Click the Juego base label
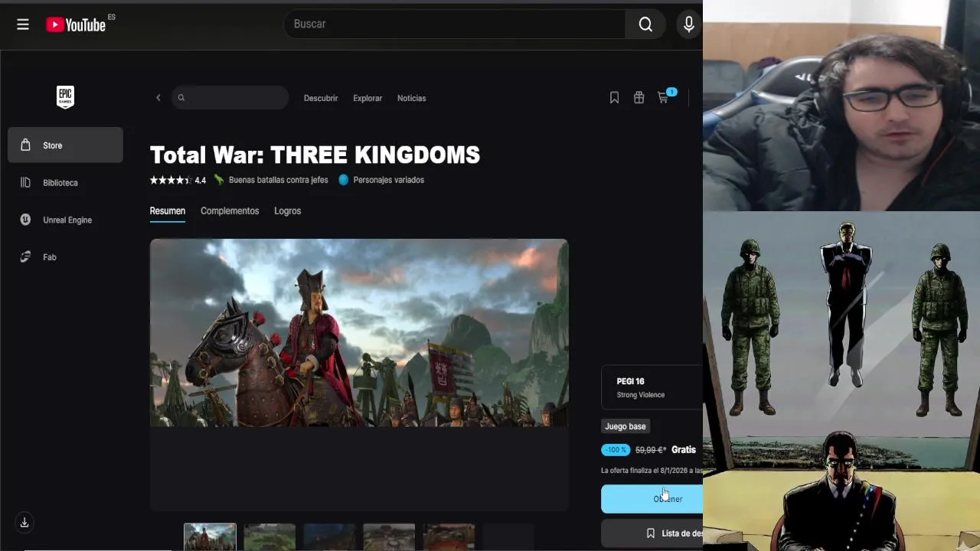 pos(626,426)
